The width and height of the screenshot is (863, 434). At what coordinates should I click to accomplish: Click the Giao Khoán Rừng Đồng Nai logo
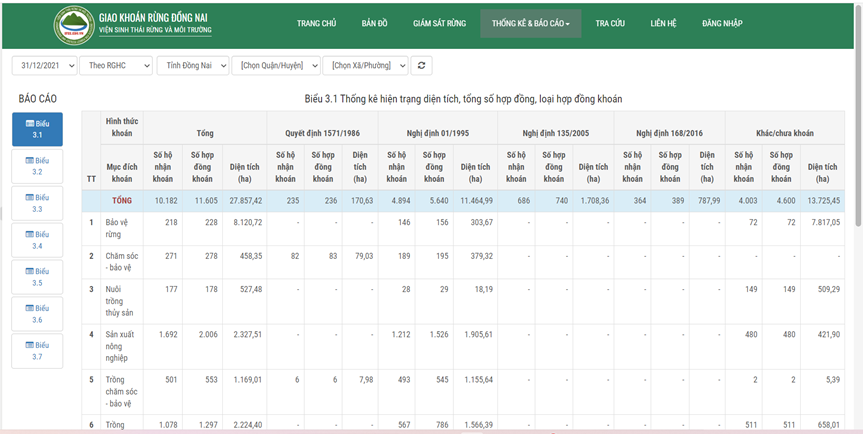point(73,25)
